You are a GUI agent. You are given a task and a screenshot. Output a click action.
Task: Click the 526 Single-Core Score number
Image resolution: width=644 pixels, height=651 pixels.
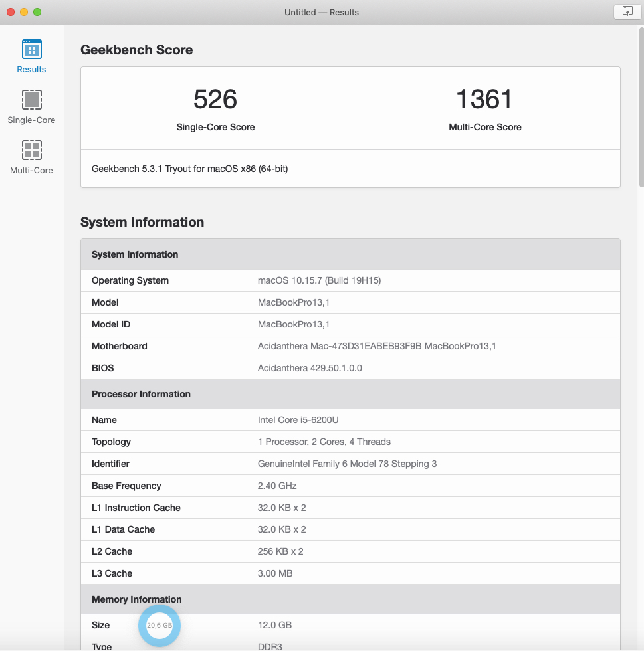(215, 100)
